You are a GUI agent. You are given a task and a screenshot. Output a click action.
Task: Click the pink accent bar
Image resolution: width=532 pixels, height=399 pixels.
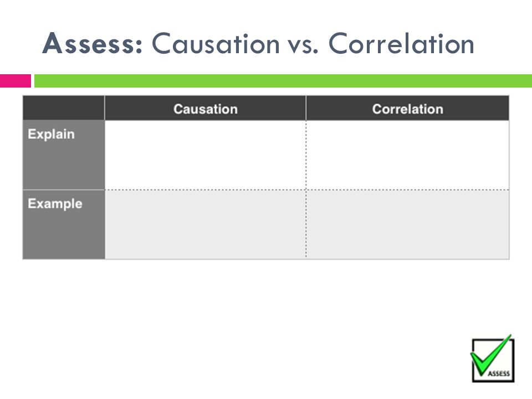(16, 81)
